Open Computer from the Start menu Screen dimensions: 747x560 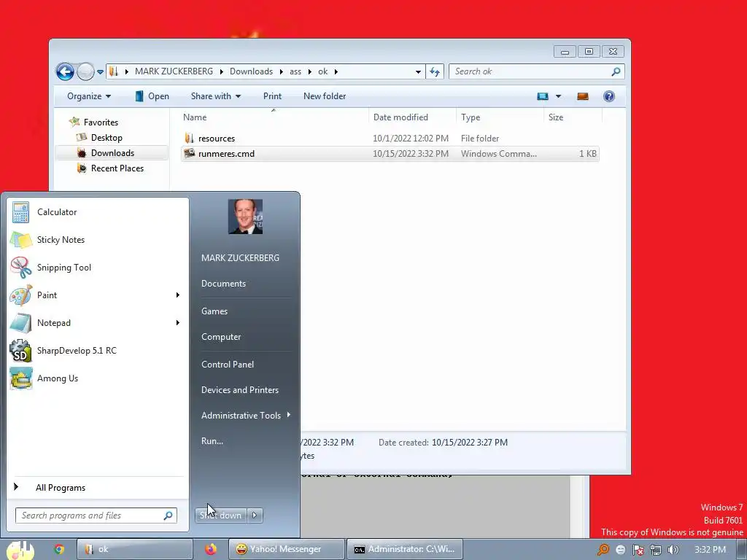221,337
